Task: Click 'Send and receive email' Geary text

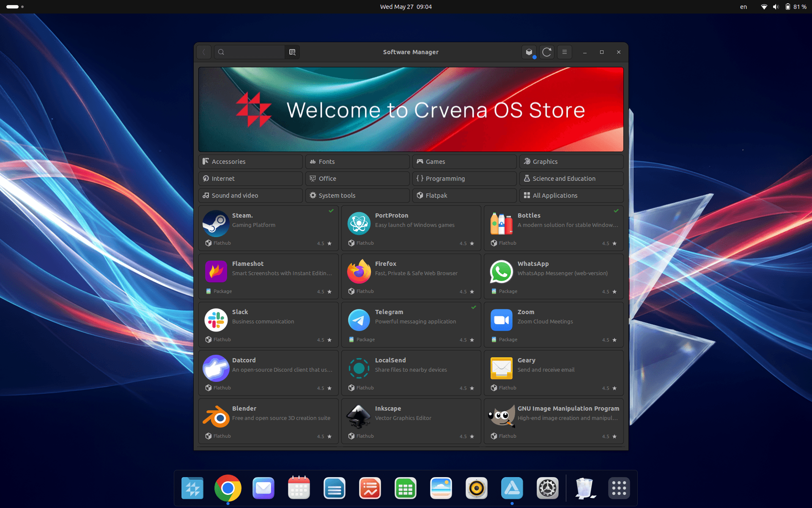Action: 546,370
